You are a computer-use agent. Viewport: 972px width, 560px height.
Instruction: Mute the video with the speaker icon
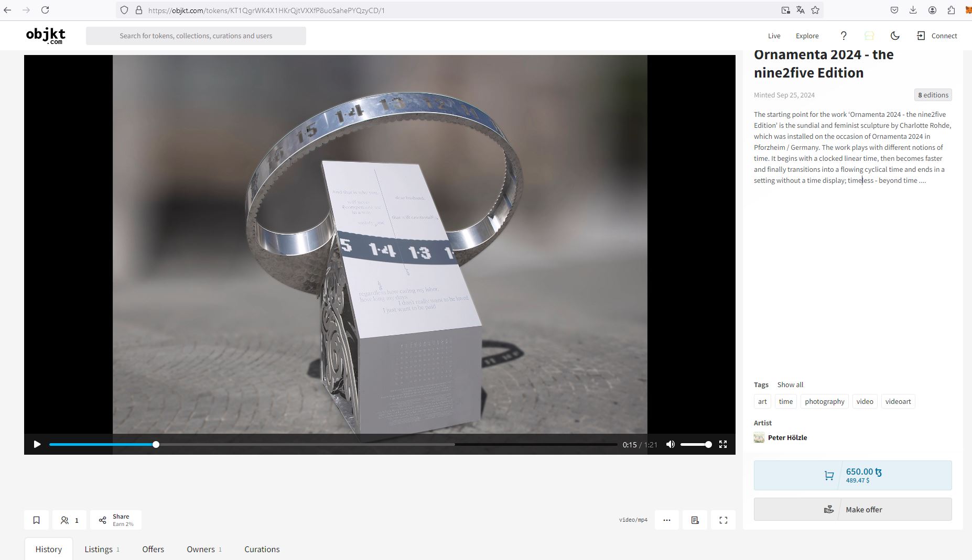[670, 444]
